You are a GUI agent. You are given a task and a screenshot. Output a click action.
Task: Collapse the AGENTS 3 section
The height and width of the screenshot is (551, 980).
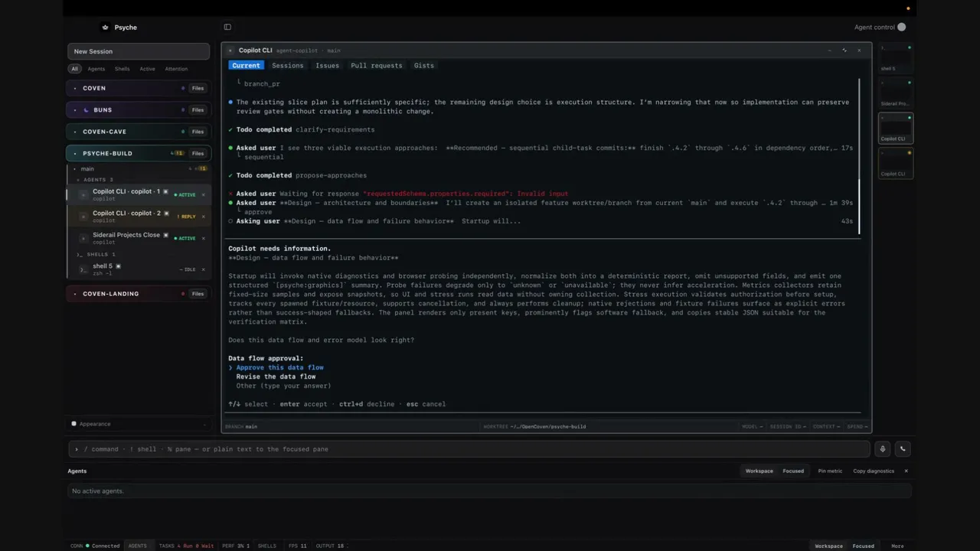coord(98,180)
